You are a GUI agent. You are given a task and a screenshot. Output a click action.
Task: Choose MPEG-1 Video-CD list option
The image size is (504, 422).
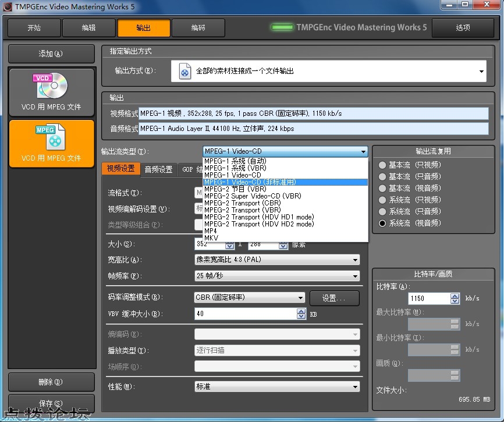285,175
